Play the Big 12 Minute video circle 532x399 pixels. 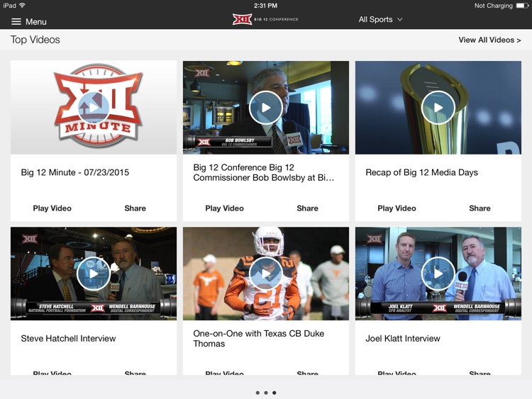(94, 108)
